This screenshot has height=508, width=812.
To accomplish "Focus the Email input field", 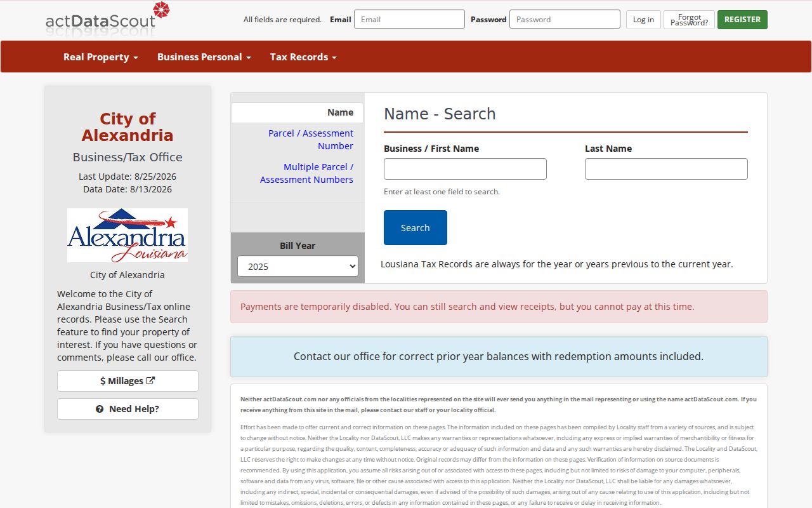I will coord(409,19).
